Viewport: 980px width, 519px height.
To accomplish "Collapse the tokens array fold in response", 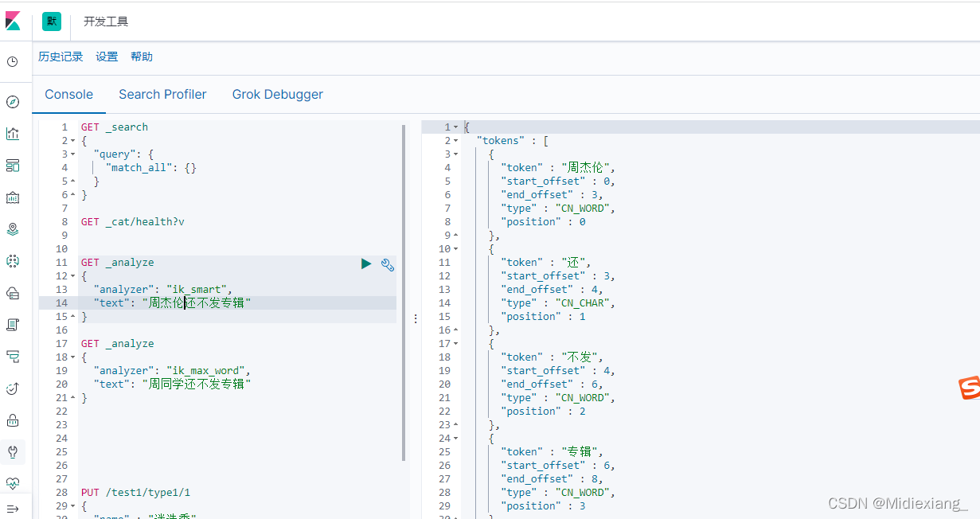I will [x=456, y=141].
